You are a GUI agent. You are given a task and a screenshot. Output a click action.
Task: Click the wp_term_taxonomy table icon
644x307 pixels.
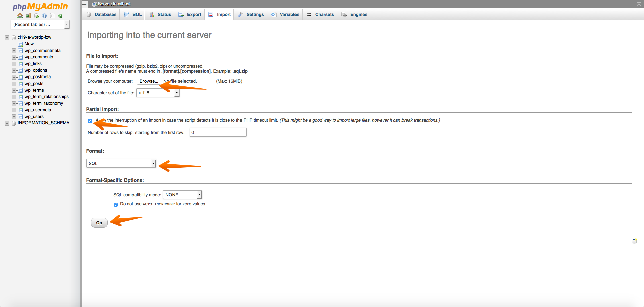[20, 103]
